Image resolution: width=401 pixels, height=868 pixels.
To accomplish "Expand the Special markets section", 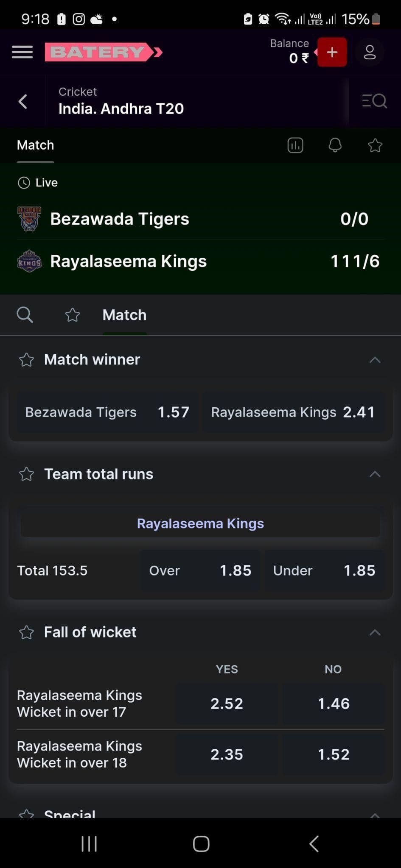I will pyautogui.click(x=374, y=813).
